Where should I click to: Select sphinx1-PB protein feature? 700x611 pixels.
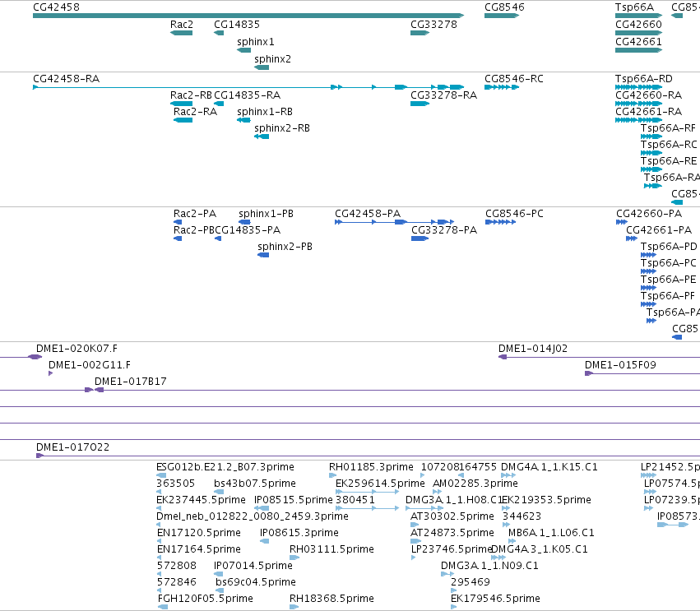244,222
